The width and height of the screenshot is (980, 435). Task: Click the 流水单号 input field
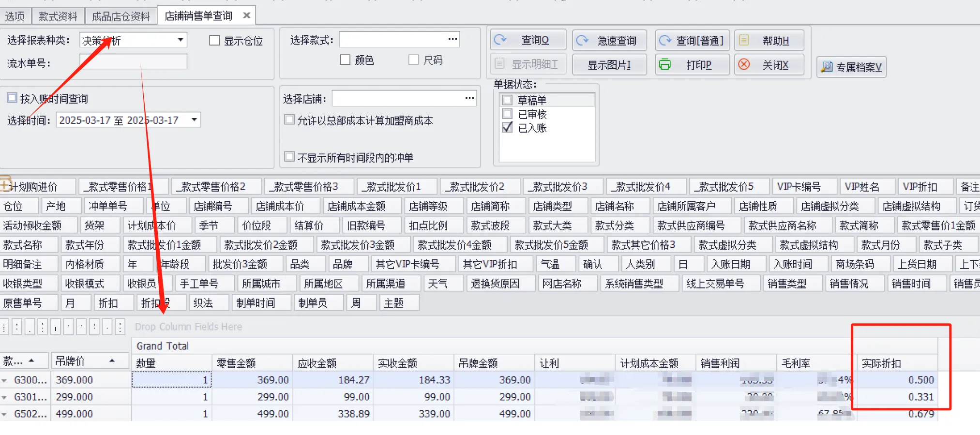(133, 62)
